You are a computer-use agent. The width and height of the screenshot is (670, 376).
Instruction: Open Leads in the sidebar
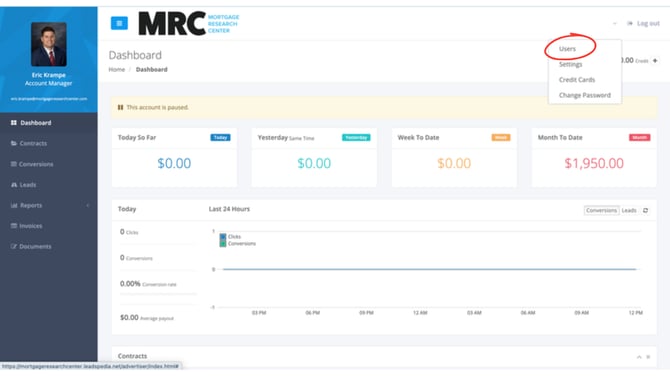click(49, 185)
